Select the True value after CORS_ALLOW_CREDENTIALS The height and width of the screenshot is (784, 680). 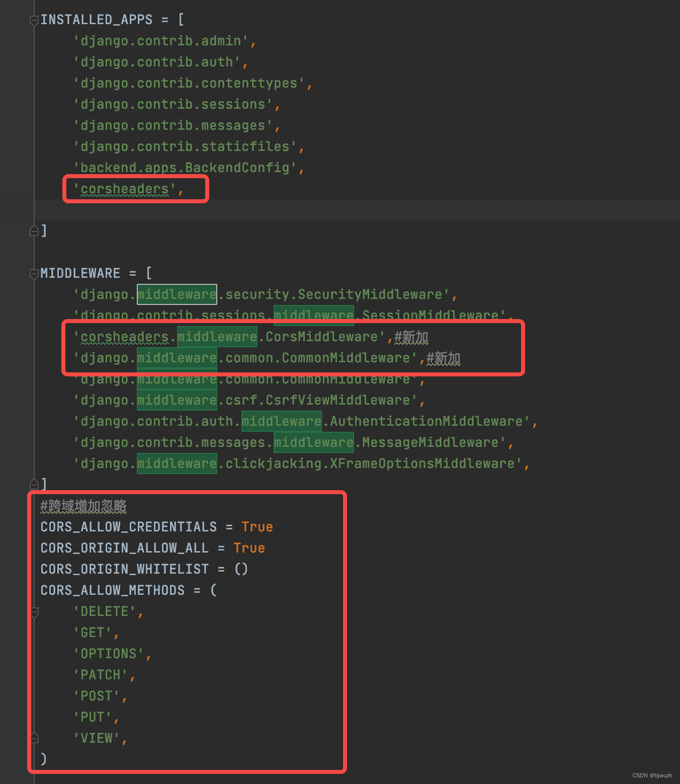[257, 526]
